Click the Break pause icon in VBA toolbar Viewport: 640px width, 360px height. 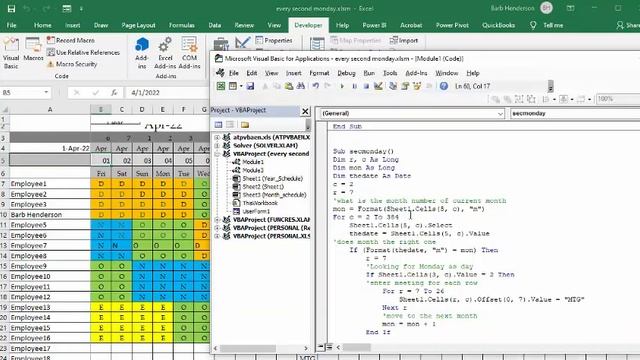[354, 86]
